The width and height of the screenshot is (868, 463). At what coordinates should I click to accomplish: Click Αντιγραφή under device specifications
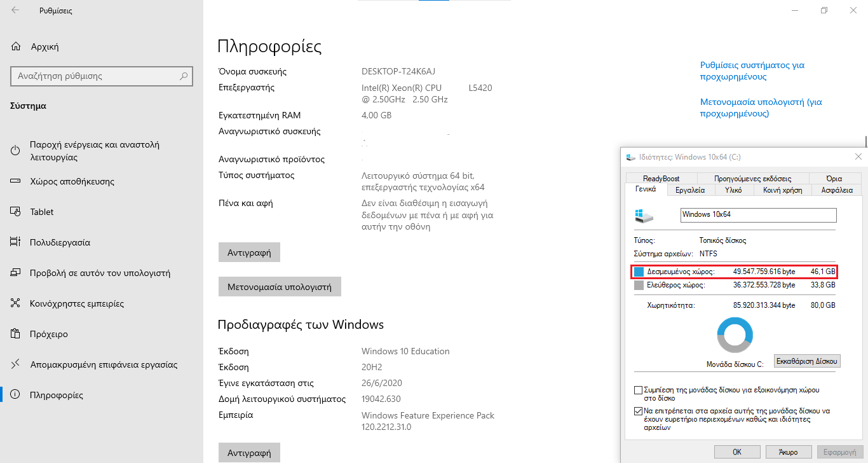coord(249,252)
